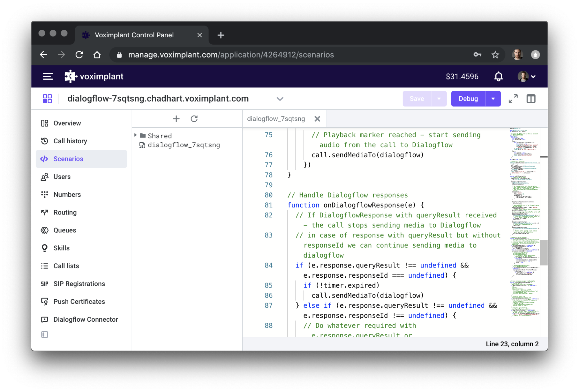
Task: Open the applications grid icon
Action: coord(47,99)
